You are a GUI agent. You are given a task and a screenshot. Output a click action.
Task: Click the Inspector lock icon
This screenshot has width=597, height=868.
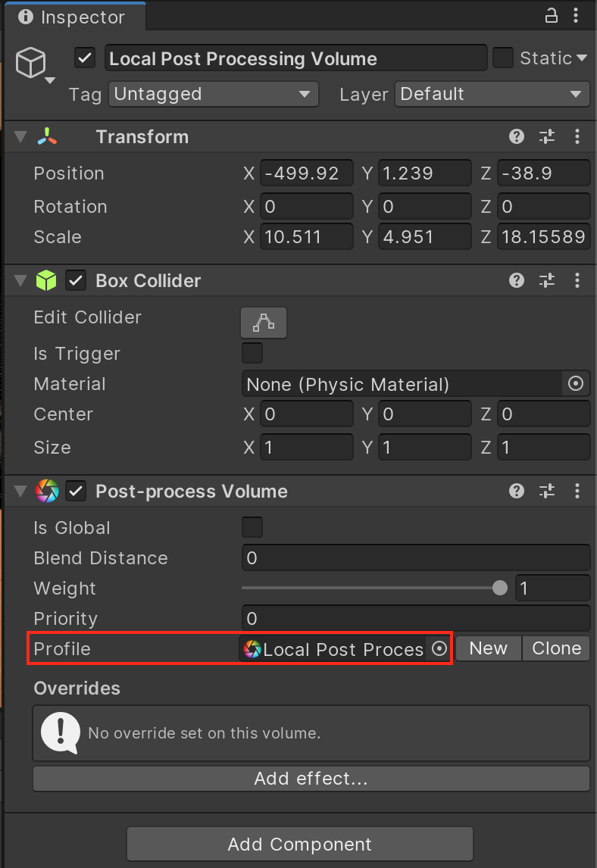point(552,16)
